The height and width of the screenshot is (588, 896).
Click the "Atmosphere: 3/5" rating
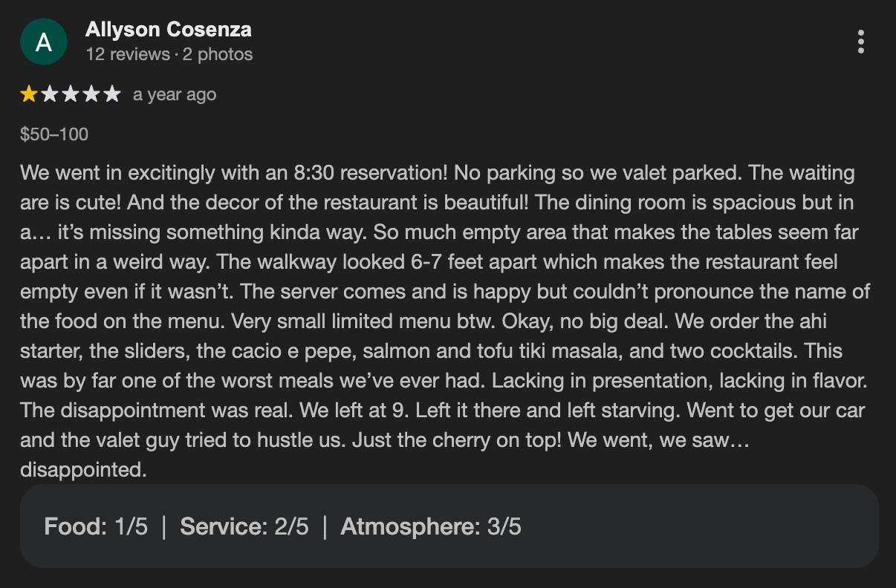431,527
